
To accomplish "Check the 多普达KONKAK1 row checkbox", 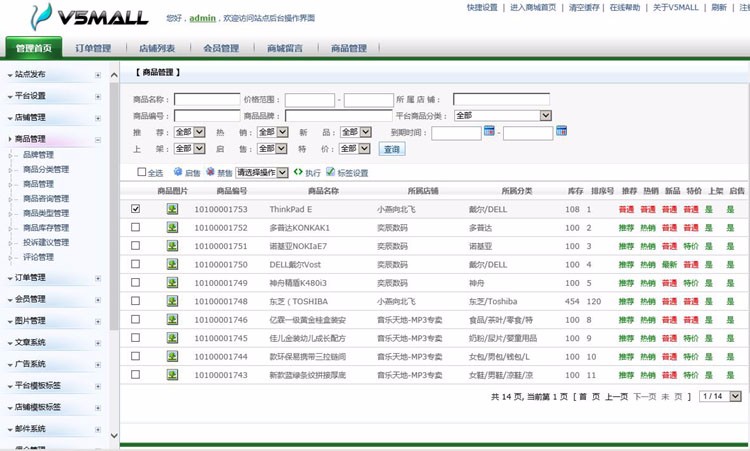I will coord(135,227).
